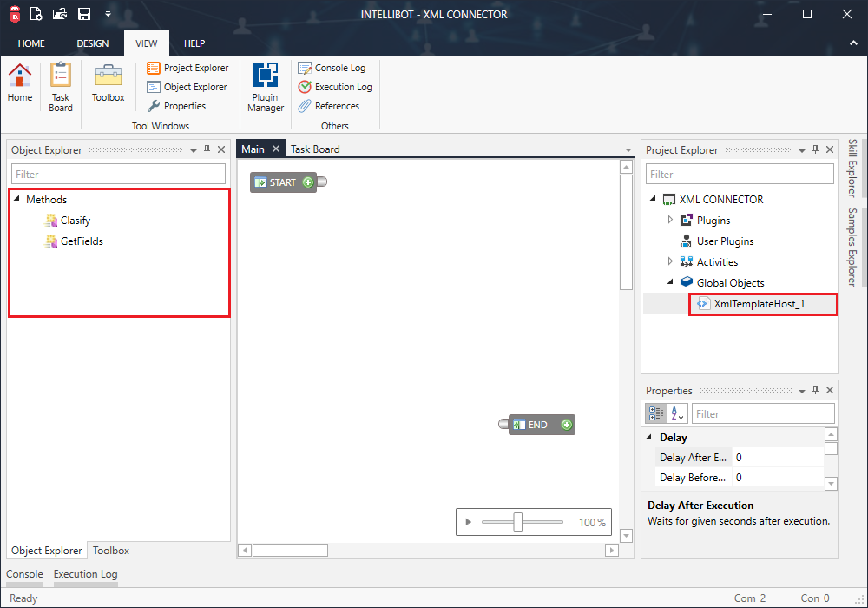Collapse the ribbon with the chevron
Viewport: 868px width, 608px height.
[853, 43]
